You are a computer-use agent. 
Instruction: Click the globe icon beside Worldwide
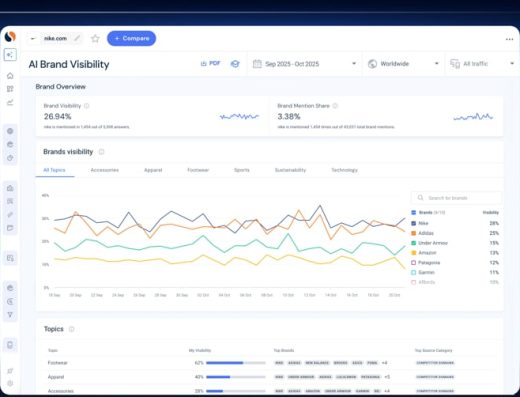pos(372,64)
